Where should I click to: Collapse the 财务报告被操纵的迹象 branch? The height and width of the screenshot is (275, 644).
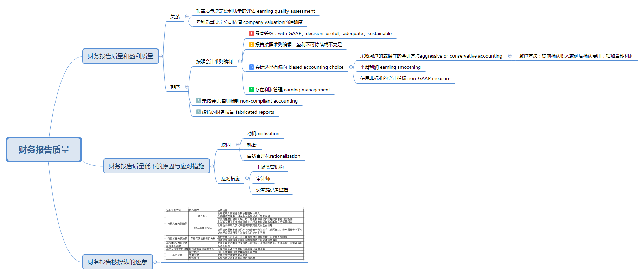[155, 262]
